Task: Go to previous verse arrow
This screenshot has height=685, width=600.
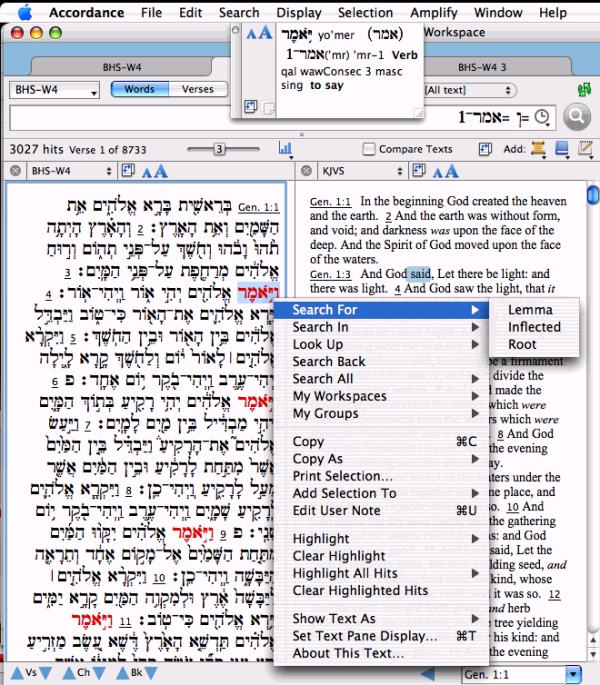Action: coord(17,673)
